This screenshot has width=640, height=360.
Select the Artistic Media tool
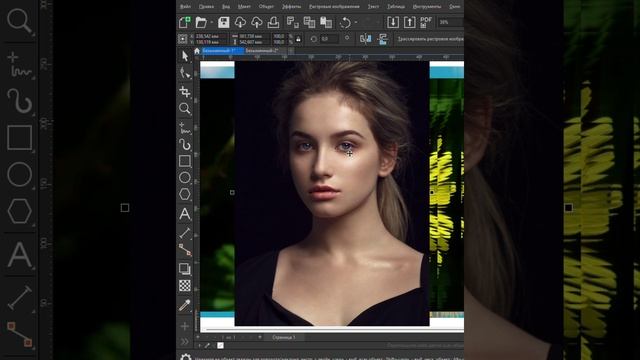(185, 144)
